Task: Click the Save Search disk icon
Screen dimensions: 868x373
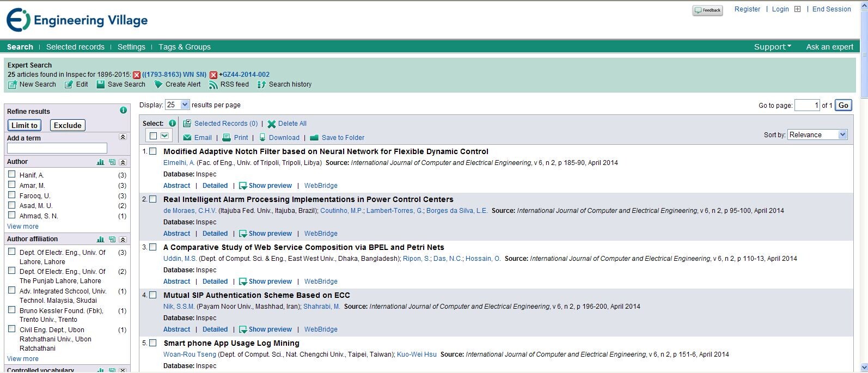Action: [101, 84]
